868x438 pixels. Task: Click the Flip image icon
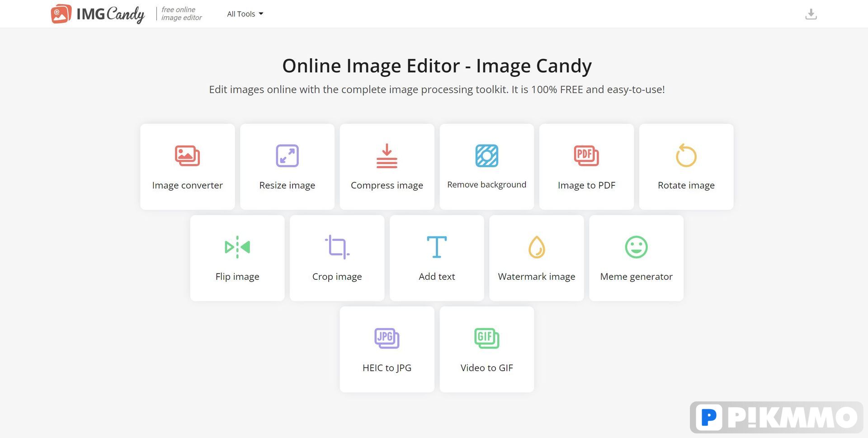coord(237,247)
